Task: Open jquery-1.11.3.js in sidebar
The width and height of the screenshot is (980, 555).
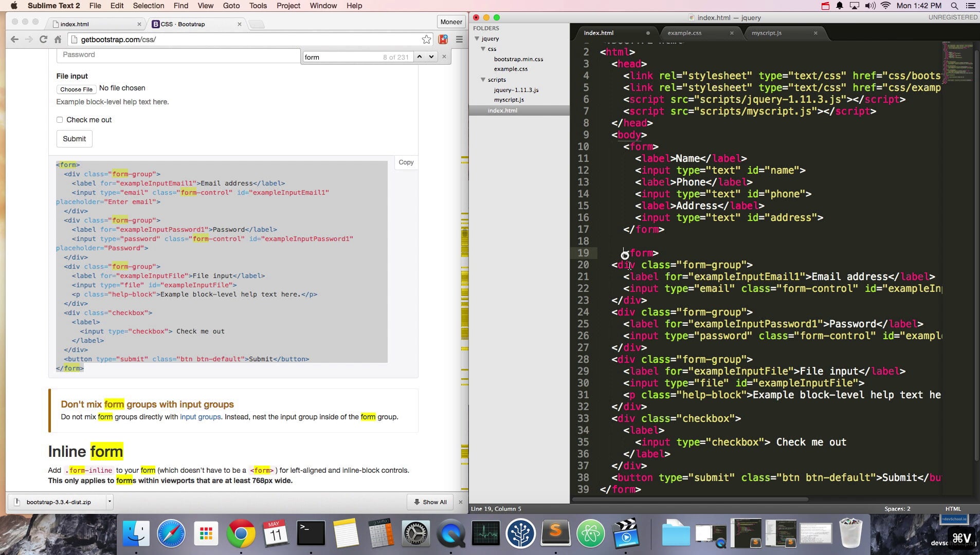Action: coord(516,90)
